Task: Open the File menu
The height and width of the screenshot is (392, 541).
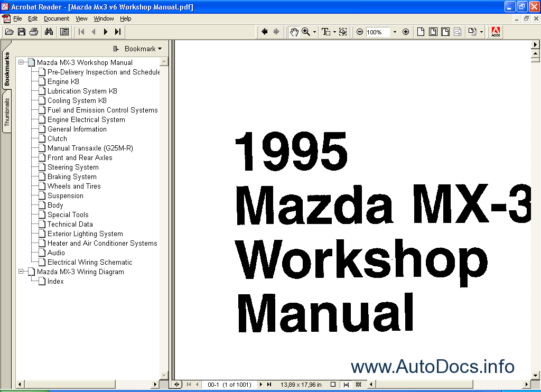Action: 17,18
